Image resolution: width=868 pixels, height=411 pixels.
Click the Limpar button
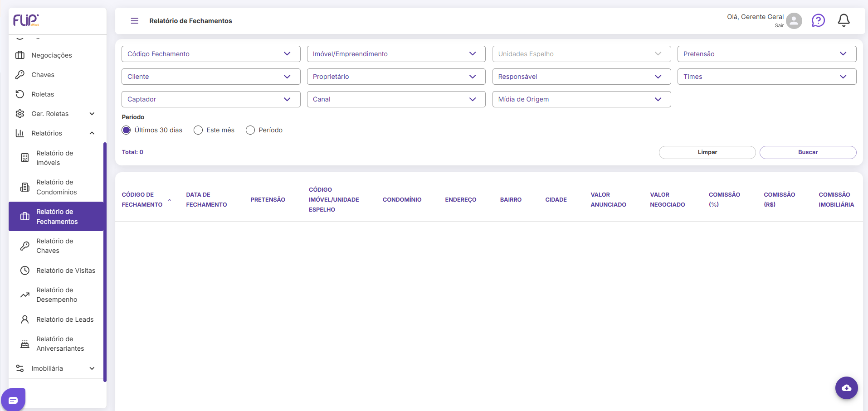707,152
